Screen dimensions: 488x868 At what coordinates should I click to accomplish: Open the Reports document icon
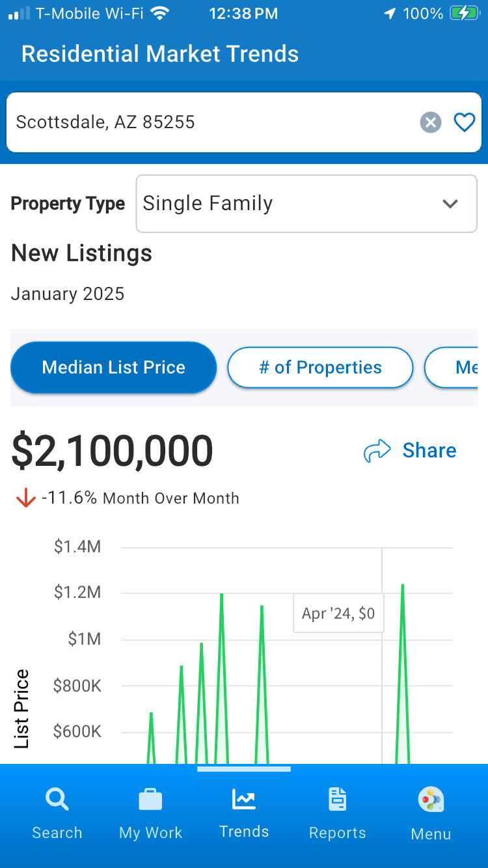pos(337,799)
